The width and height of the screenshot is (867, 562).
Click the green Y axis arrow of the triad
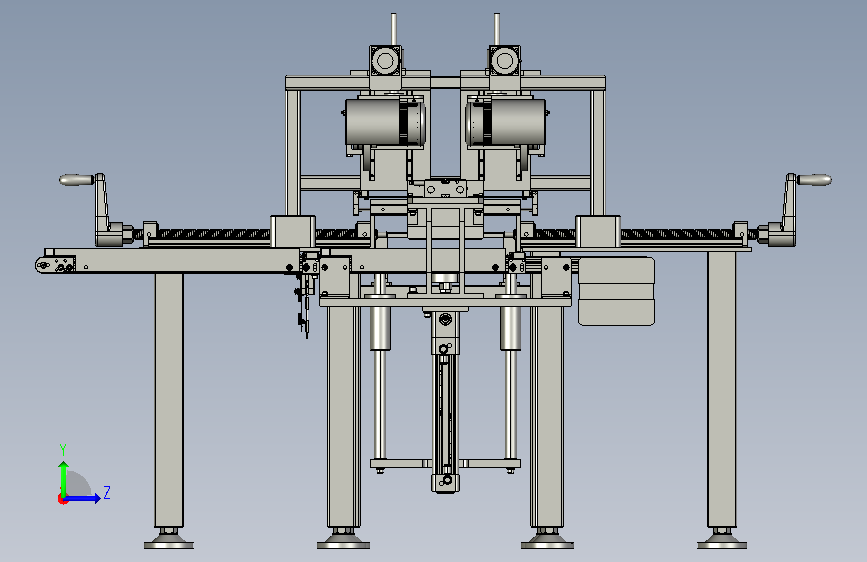pos(64,479)
